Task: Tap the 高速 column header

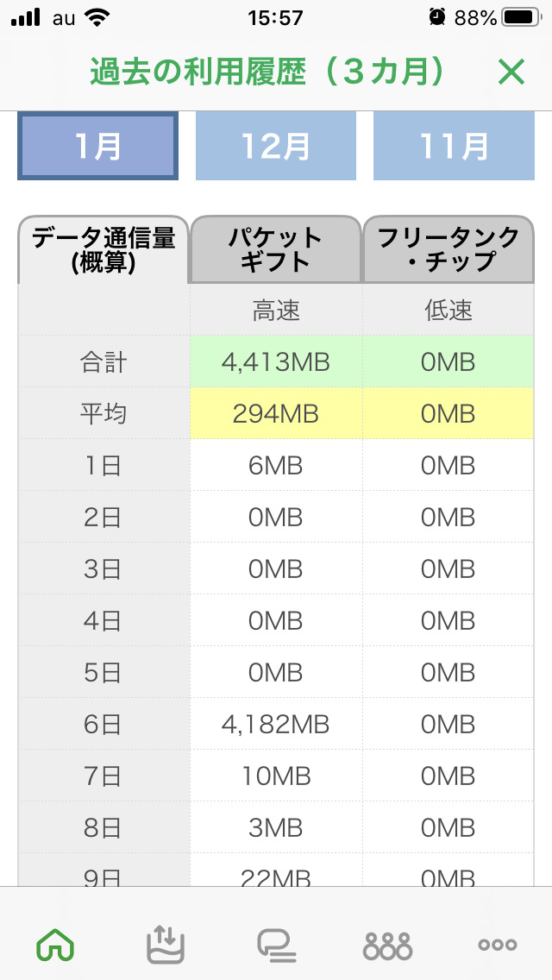Action: tap(276, 311)
